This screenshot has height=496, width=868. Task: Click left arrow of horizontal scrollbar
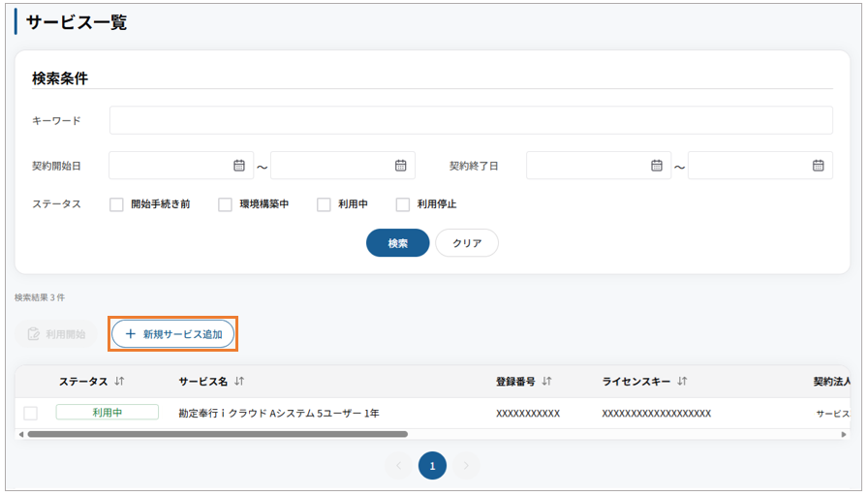(x=21, y=435)
